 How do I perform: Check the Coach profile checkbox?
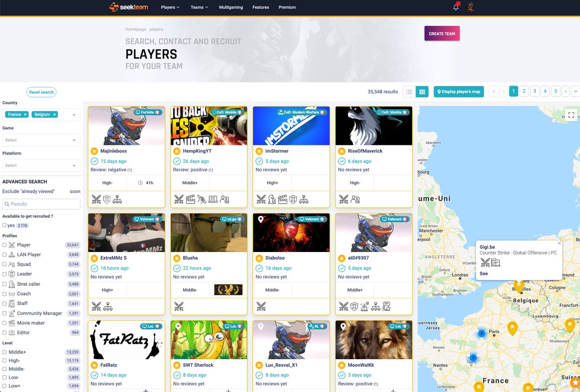[x=4, y=294]
